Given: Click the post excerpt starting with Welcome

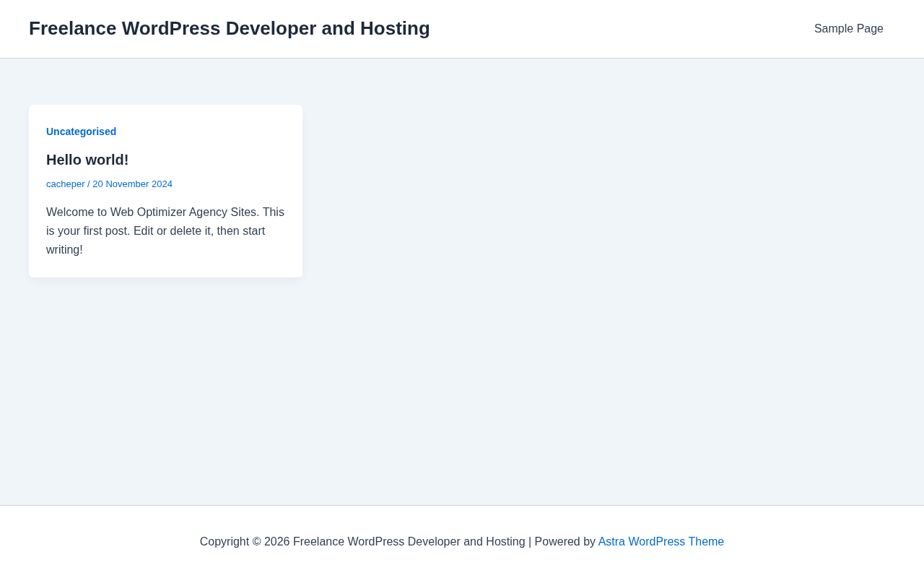Looking at the screenshot, I should (165, 231).
